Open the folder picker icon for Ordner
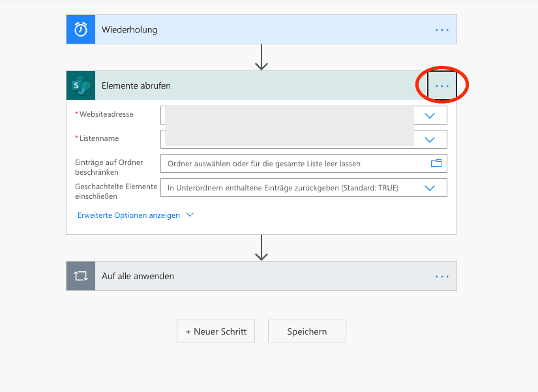 436,164
